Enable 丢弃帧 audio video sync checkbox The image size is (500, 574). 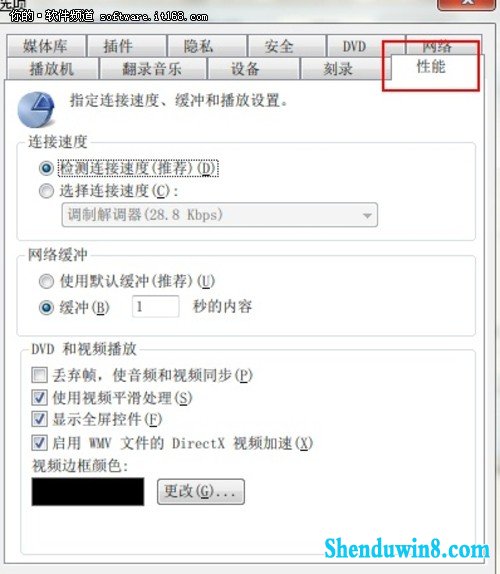(40, 375)
